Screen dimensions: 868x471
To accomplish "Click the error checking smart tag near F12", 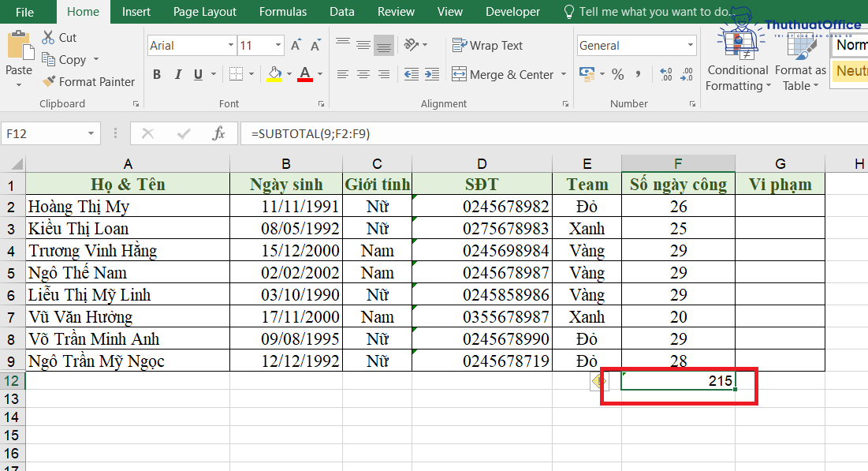I will pos(599,380).
